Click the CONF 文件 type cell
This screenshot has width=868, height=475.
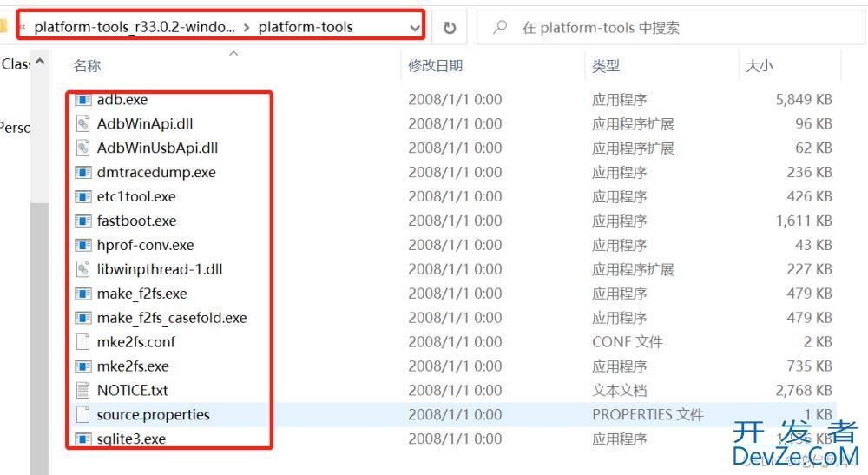628,342
